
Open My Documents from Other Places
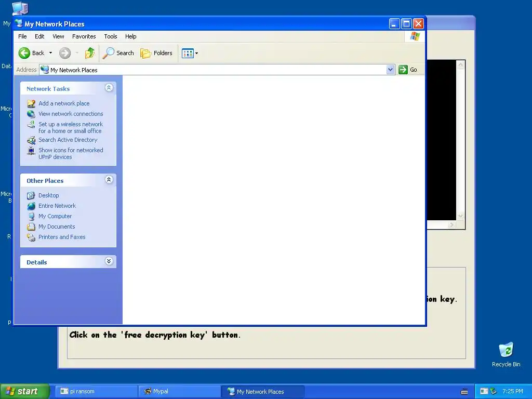[x=57, y=227]
